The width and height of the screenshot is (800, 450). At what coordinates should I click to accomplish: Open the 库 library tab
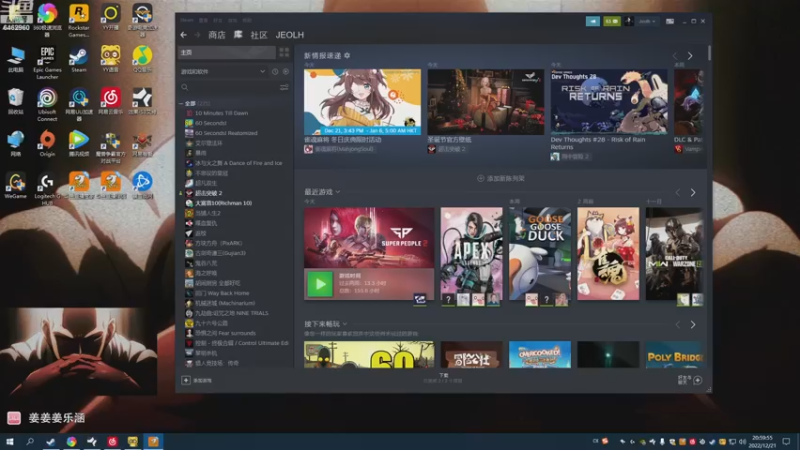[x=238, y=35]
